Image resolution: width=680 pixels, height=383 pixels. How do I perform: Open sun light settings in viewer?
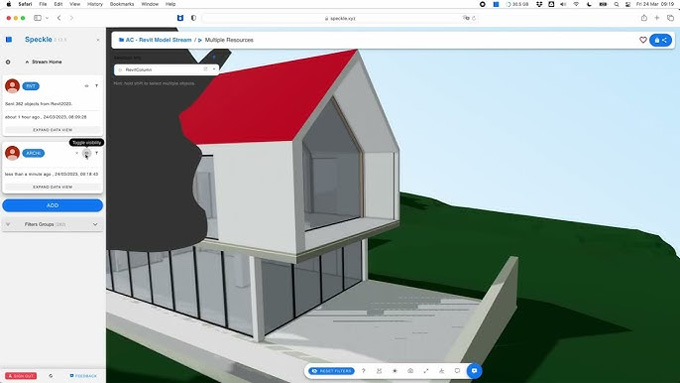click(x=395, y=371)
